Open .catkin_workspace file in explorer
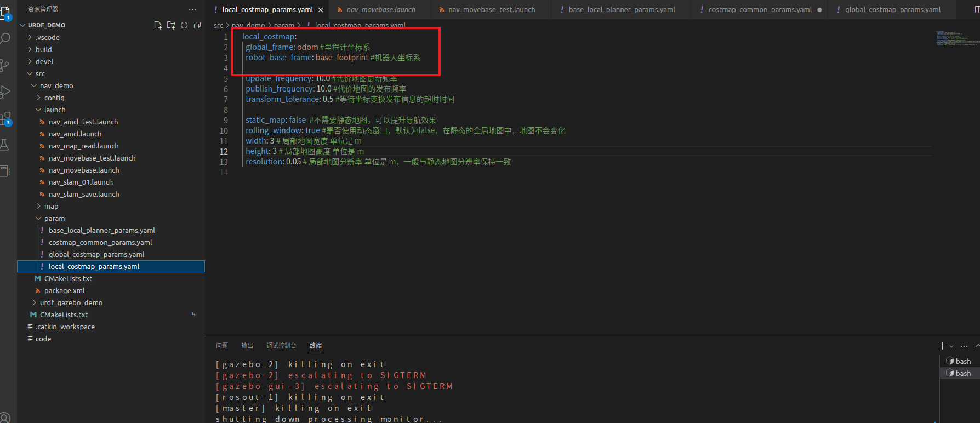 (x=66, y=327)
